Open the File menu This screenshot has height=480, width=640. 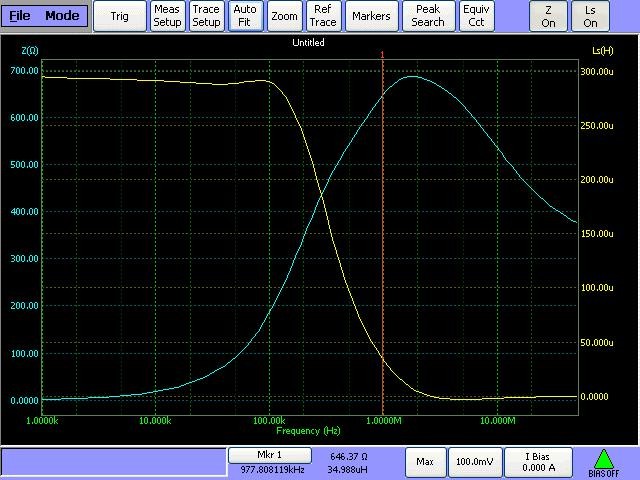coord(20,16)
